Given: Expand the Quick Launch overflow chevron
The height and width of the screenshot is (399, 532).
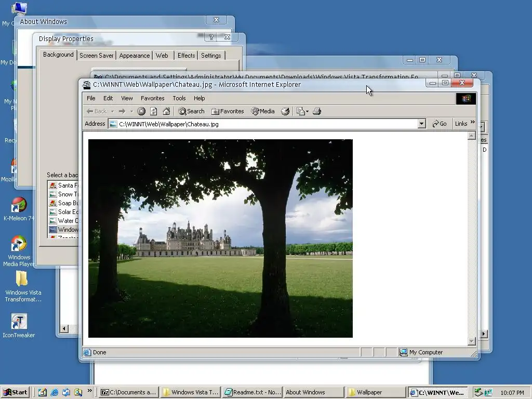Looking at the screenshot, I should [89, 391].
